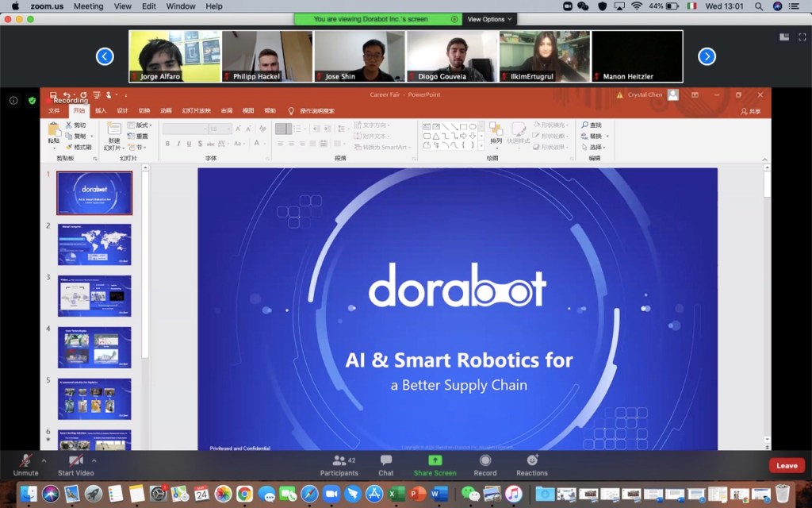Click the green Share Screen icon
This screenshot has height=508, width=812.
(435, 460)
